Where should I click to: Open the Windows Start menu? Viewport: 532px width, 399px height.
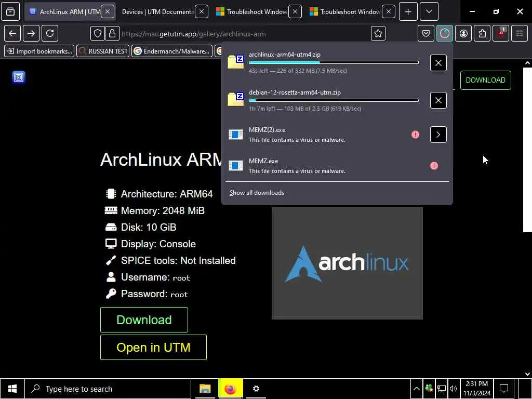(x=12, y=389)
